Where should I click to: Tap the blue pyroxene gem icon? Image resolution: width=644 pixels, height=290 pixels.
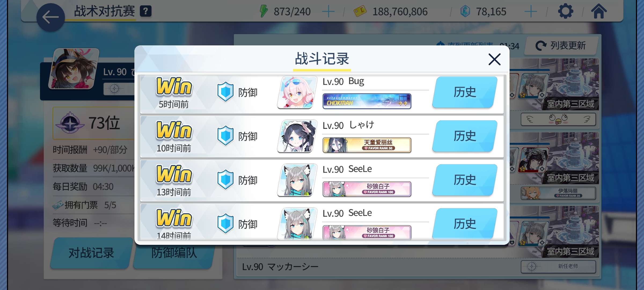click(x=465, y=11)
